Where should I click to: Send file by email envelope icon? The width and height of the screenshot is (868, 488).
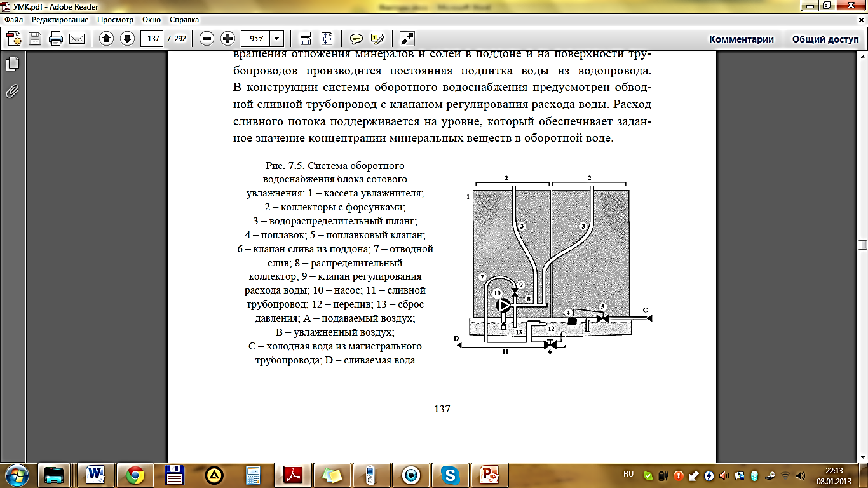pos(77,39)
